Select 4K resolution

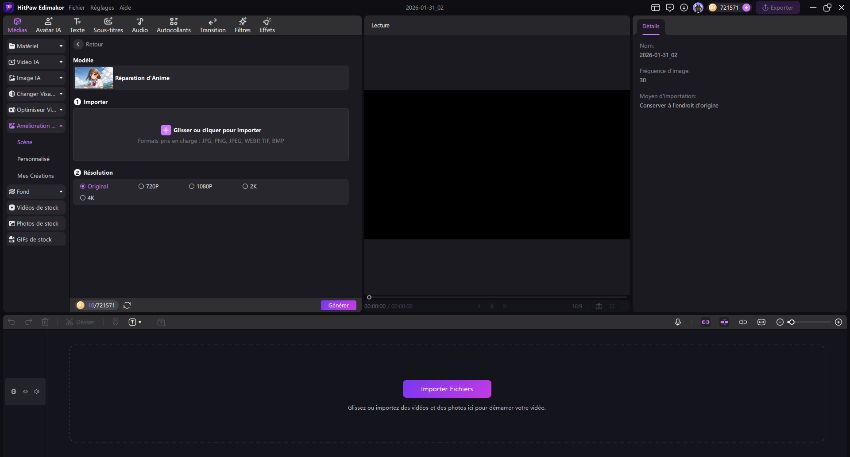pyautogui.click(x=82, y=198)
